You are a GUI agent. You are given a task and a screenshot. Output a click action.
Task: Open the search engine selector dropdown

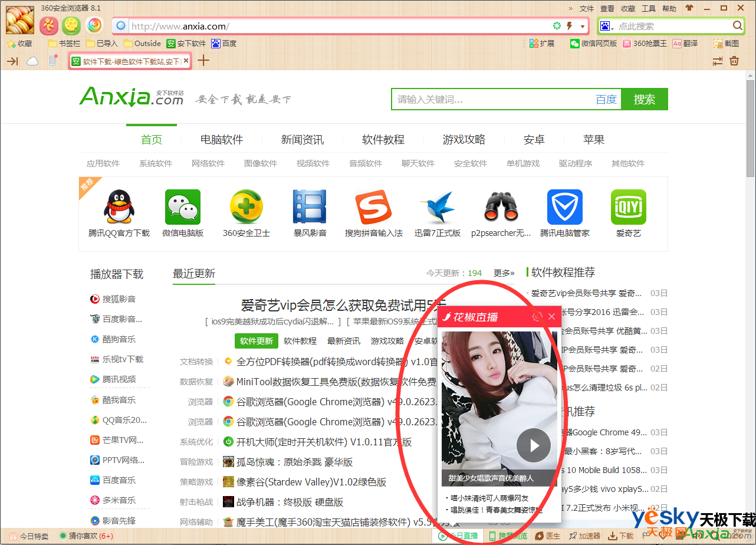click(607, 26)
